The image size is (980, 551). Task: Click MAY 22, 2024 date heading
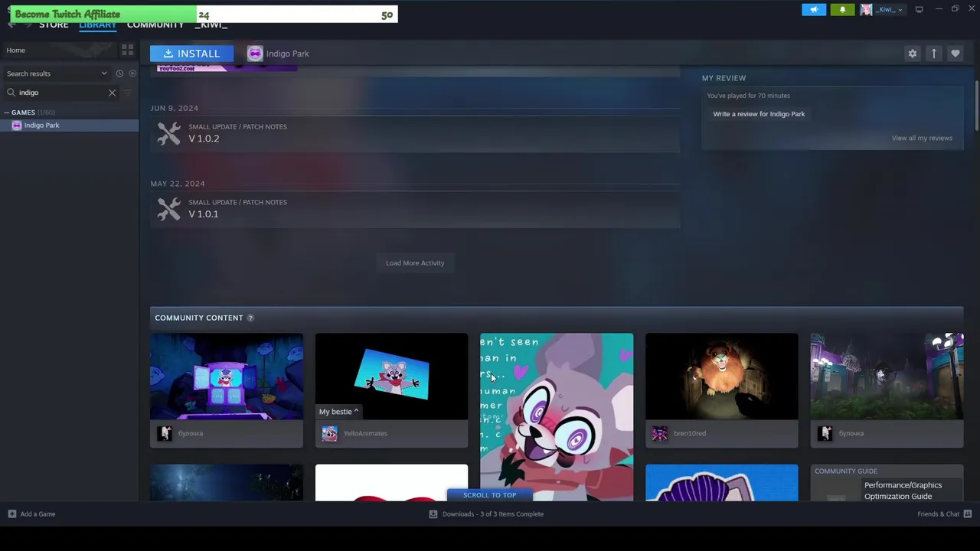(178, 184)
